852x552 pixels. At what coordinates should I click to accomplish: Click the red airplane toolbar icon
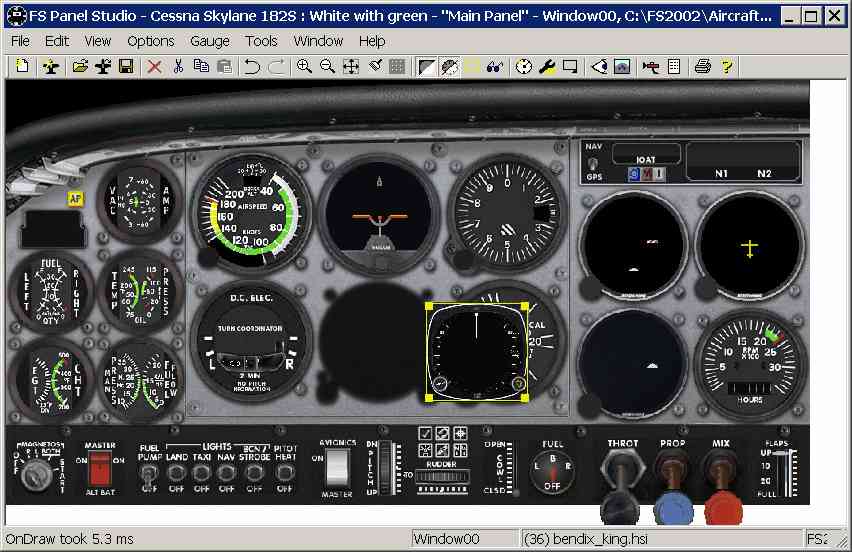pyautogui.click(x=650, y=66)
